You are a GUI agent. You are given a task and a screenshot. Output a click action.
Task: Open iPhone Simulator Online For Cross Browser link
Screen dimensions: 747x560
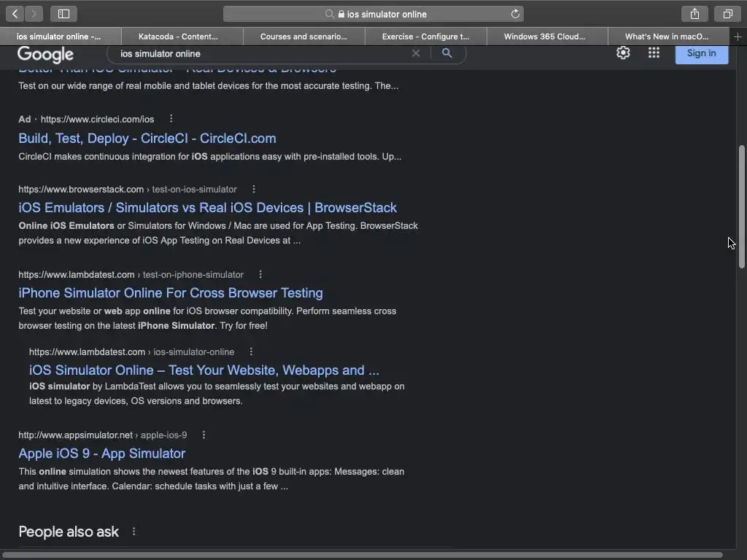[x=171, y=293]
